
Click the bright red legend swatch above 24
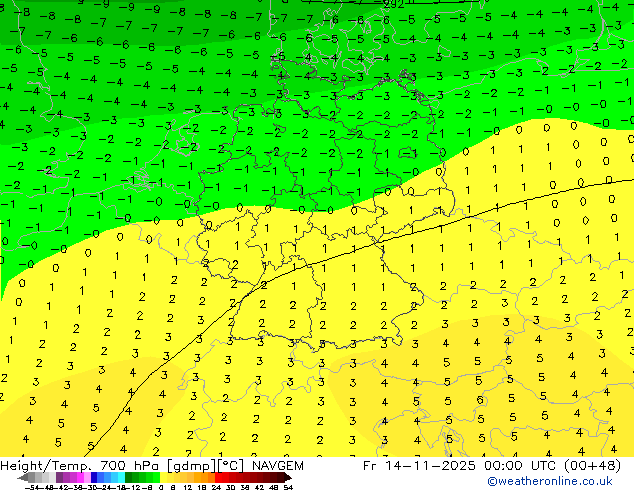218,478
